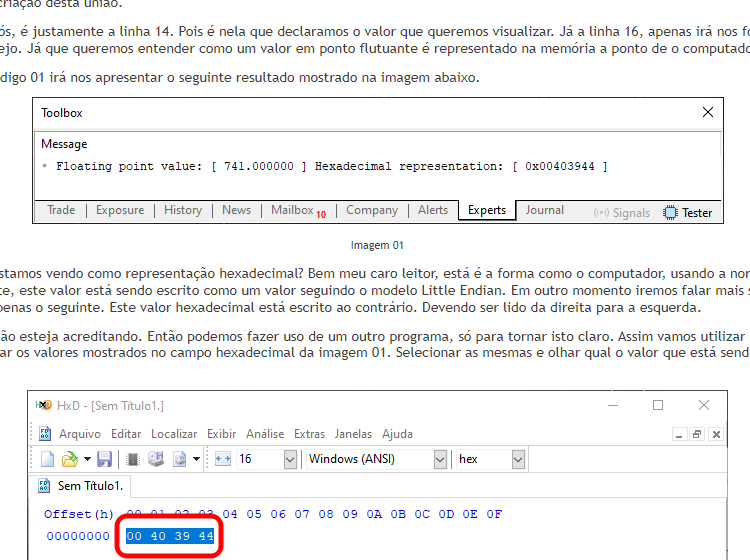Open the Janelas menu in HxD
This screenshot has width=750, height=560.
(353, 434)
